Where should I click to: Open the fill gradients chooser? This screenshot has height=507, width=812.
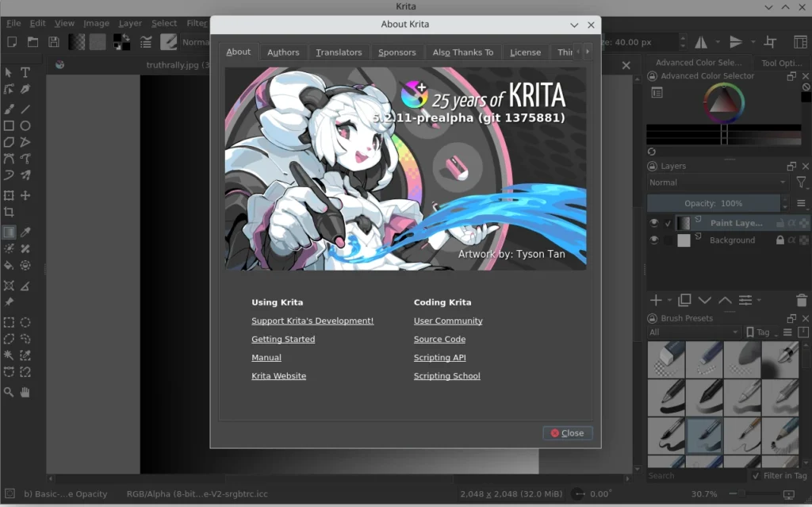pos(77,42)
